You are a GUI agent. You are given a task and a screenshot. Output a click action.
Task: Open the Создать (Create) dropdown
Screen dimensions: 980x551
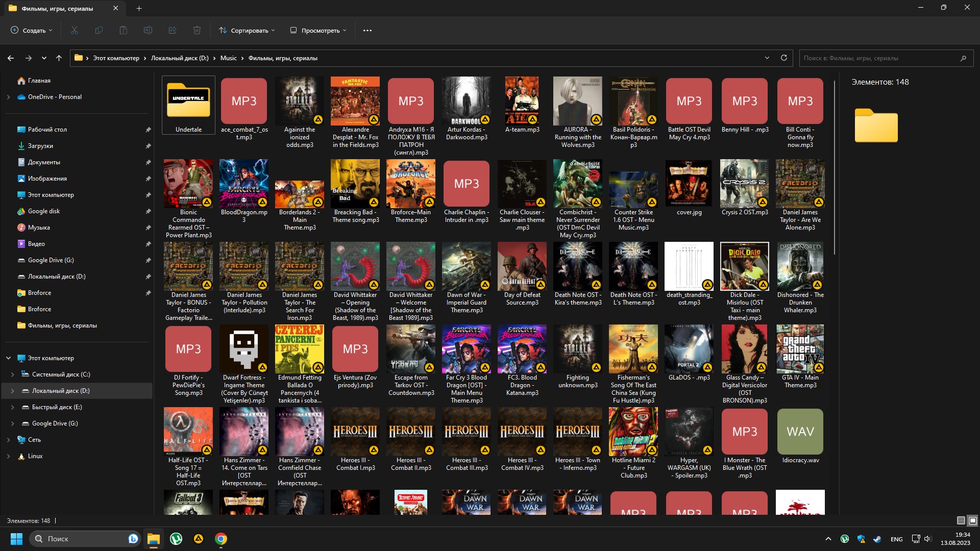click(32, 30)
